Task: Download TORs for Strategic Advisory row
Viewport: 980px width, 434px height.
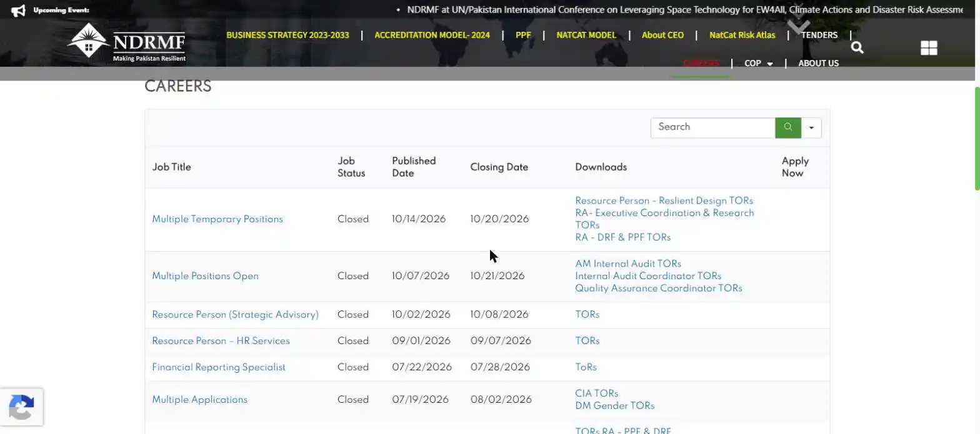Action: 587,315
